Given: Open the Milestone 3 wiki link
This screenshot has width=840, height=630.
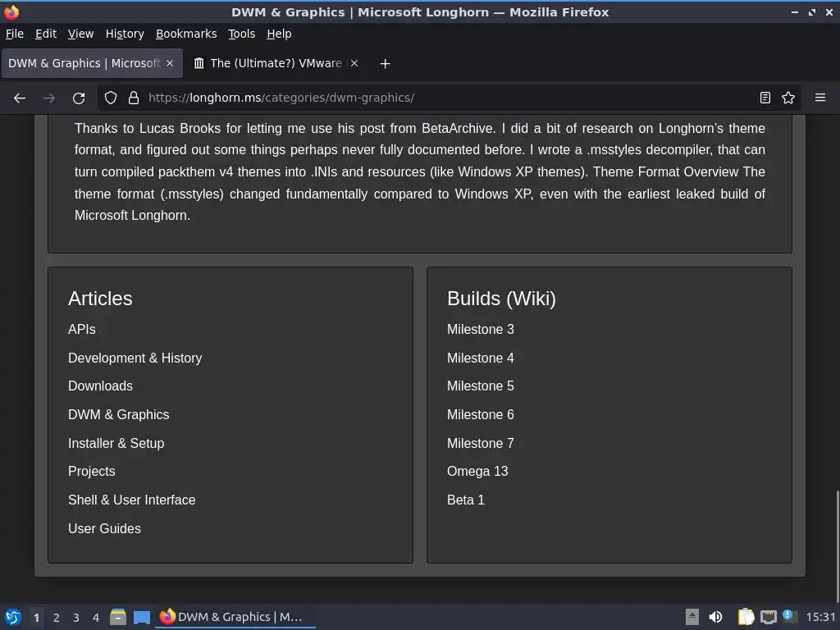Looking at the screenshot, I should click(x=481, y=330).
